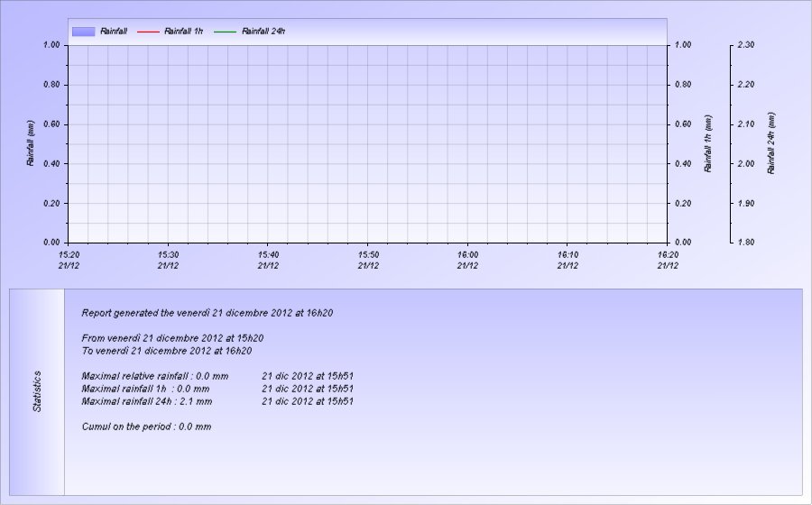The height and width of the screenshot is (505, 812).
Task: Click the timestamp beside Maximal rainfall 24h
Action: (308, 401)
